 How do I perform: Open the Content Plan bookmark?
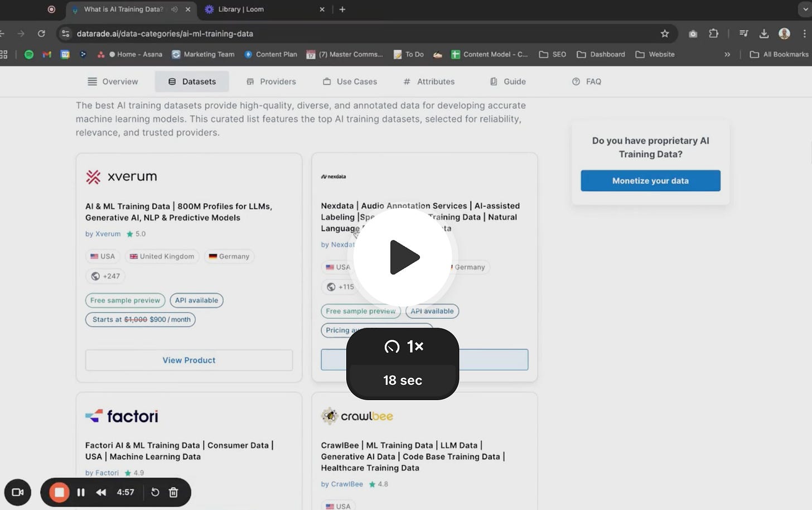(x=270, y=54)
